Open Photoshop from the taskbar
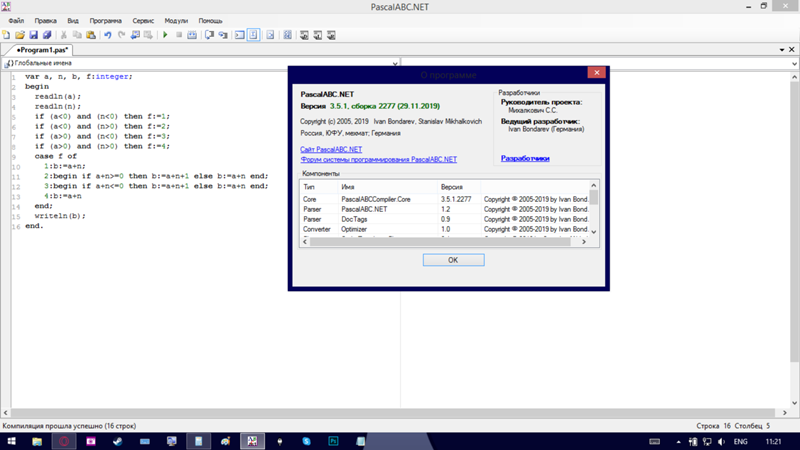This screenshot has height=450, width=800. [333, 441]
